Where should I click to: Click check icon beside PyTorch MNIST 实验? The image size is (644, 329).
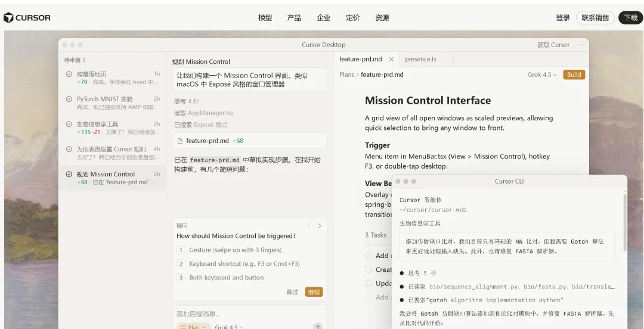coord(69,99)
